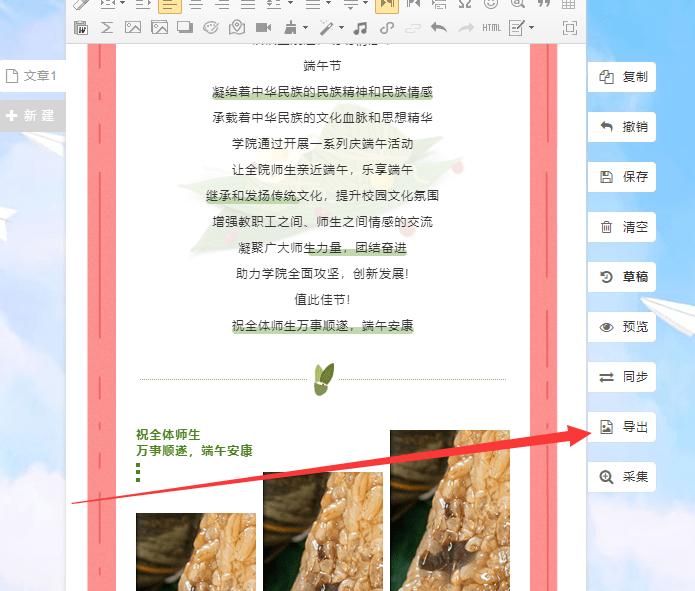
Task: Click the greyed-out unlink icon
Action: point(413,28)
